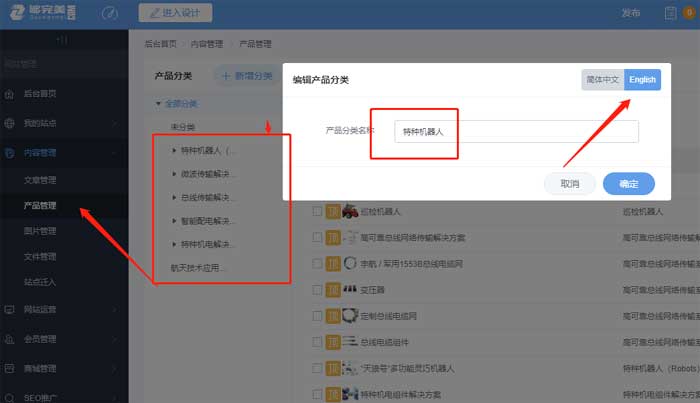Viewport: 700px width, 403px height.
Task: Expand the 微波传输解决 category node
Action: (x=175, y=174)
